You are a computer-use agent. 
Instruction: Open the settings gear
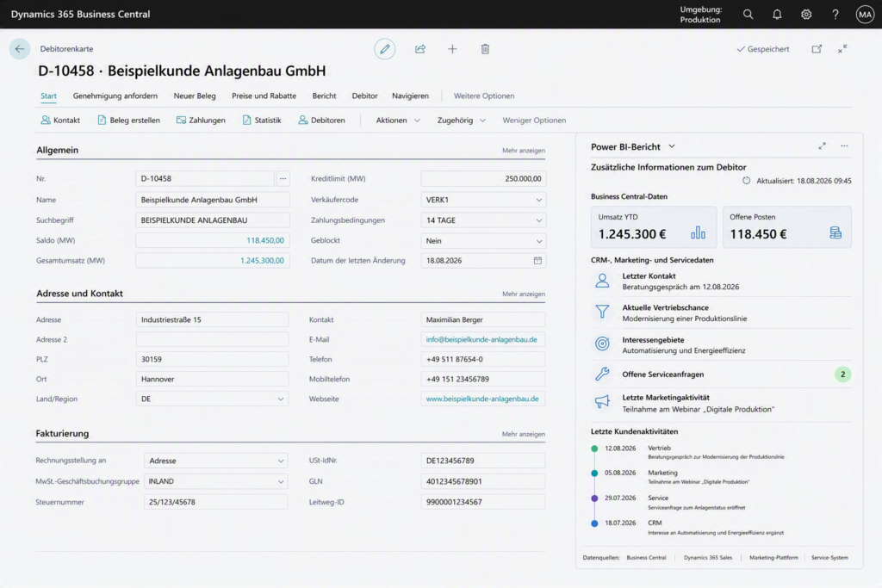[806, 14]
